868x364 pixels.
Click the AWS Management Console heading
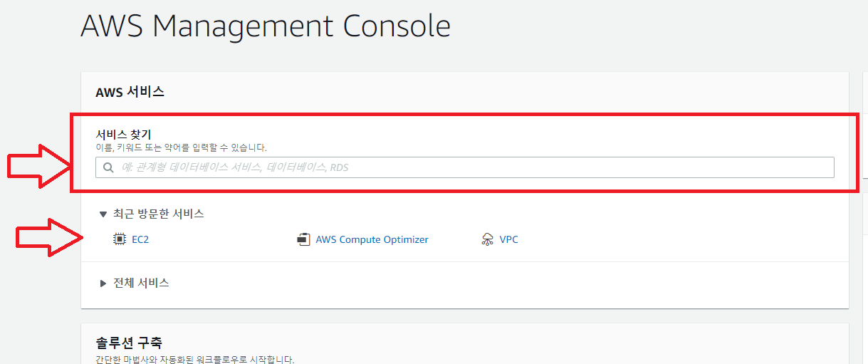pyautogui.click(x=266, y=26)
